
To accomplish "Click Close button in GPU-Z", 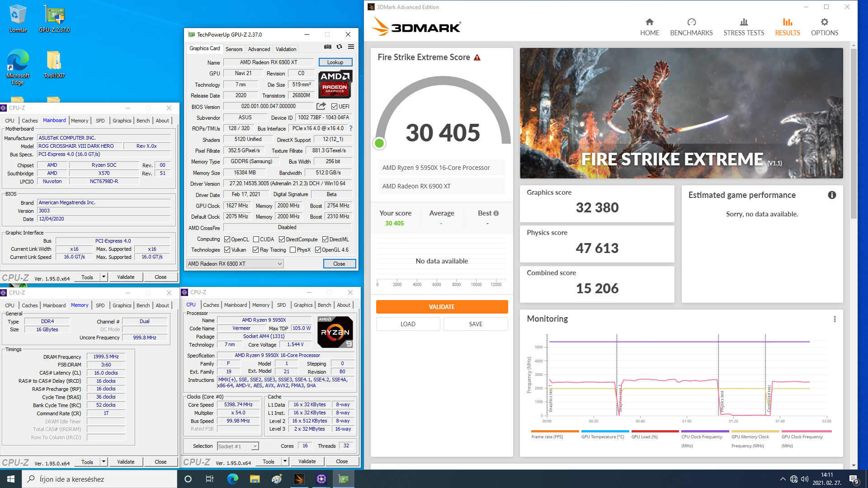I will pyautogui.click(x=339, y=264).
